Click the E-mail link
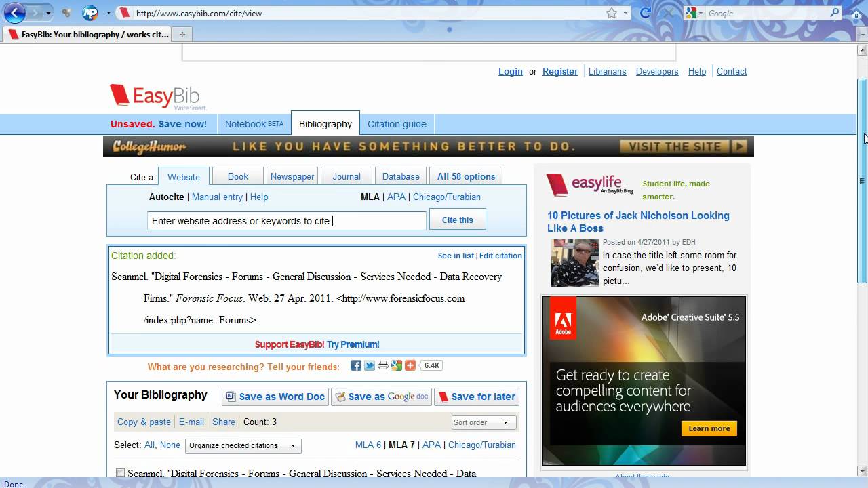 (x=191, y=422)
